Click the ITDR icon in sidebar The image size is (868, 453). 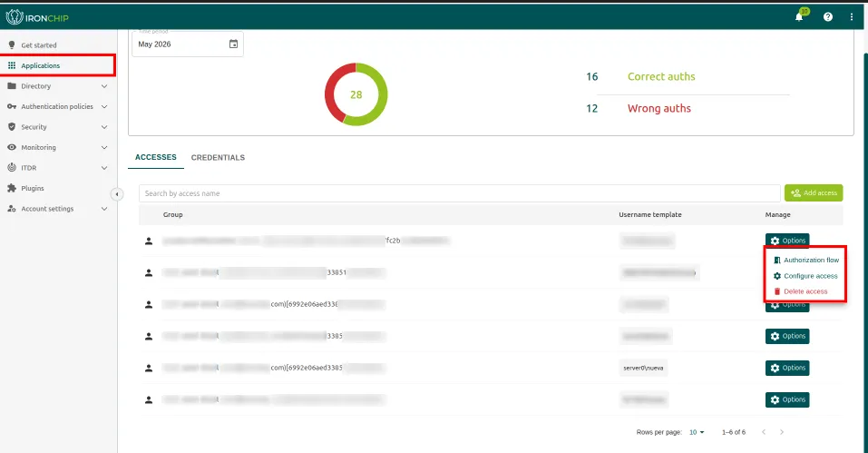(12, 167)
